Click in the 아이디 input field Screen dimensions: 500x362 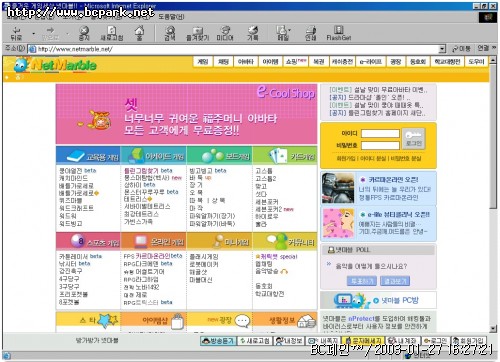380,133
